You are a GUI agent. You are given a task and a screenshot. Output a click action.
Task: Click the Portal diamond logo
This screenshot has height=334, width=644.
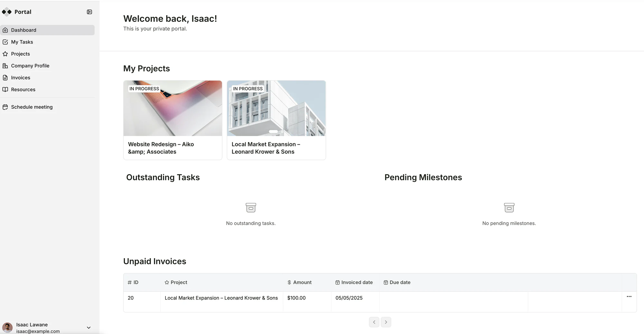click(x=7, y=12)
